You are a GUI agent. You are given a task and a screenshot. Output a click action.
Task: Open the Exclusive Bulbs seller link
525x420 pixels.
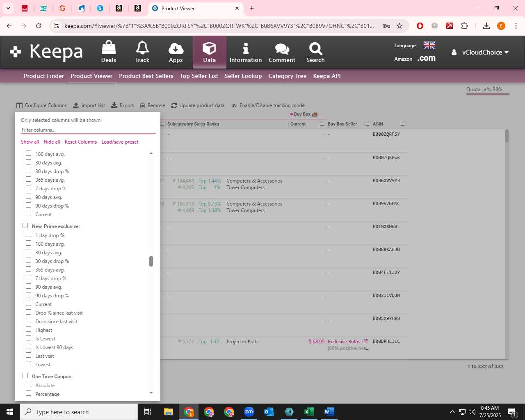[344, 342]
